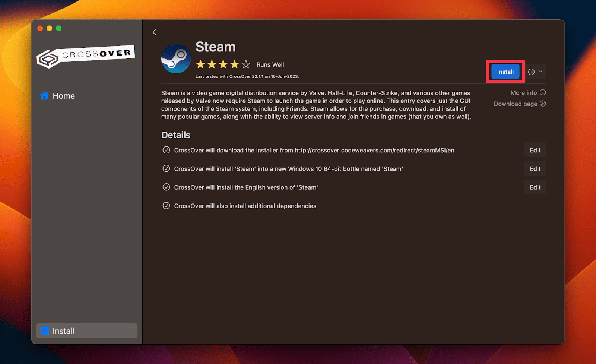Expand the dropdown chevron next to the ellipsis

point(540,72)
